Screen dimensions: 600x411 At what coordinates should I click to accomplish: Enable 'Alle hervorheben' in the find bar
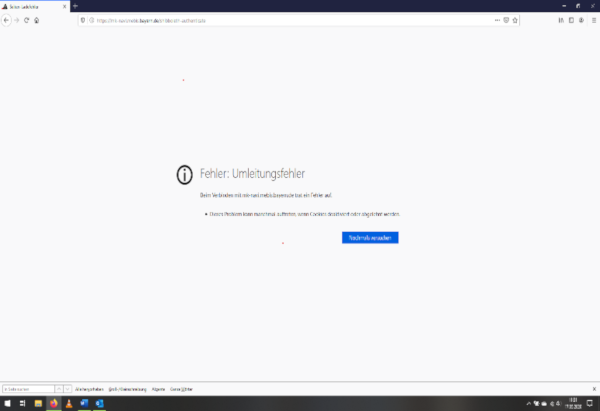click(89, 388)
